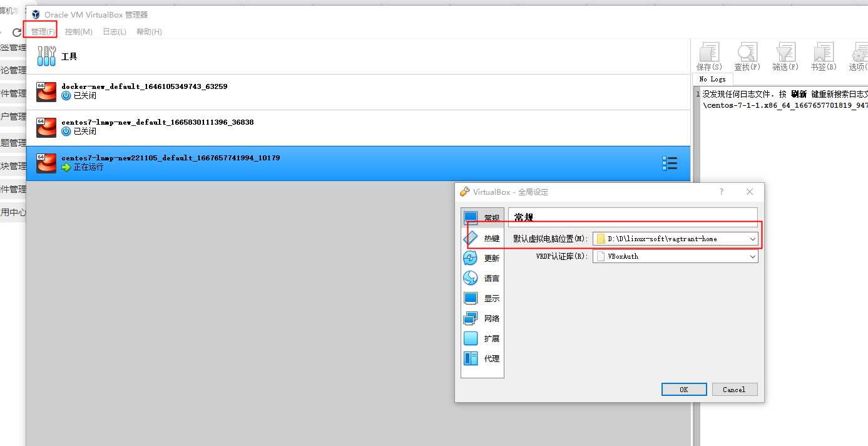Click Cancel in the global settings dialog
Viewport: 868px width, 446px height.
click(x=735, y=390)
